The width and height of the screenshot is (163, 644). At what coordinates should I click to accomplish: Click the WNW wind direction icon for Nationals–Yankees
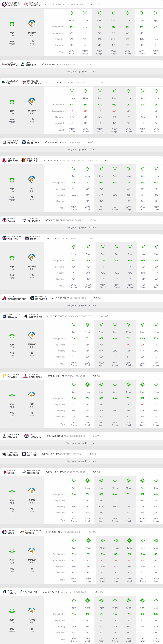32,24
